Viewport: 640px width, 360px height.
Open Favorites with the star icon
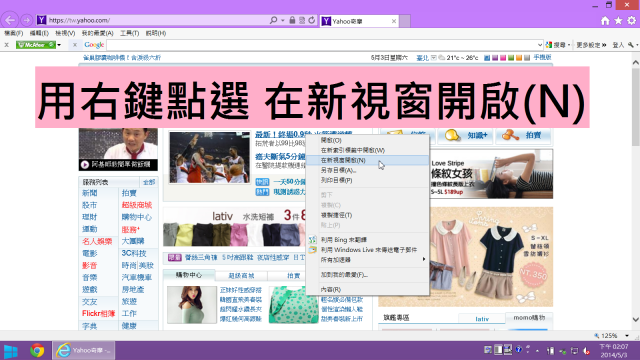point(618,20)
